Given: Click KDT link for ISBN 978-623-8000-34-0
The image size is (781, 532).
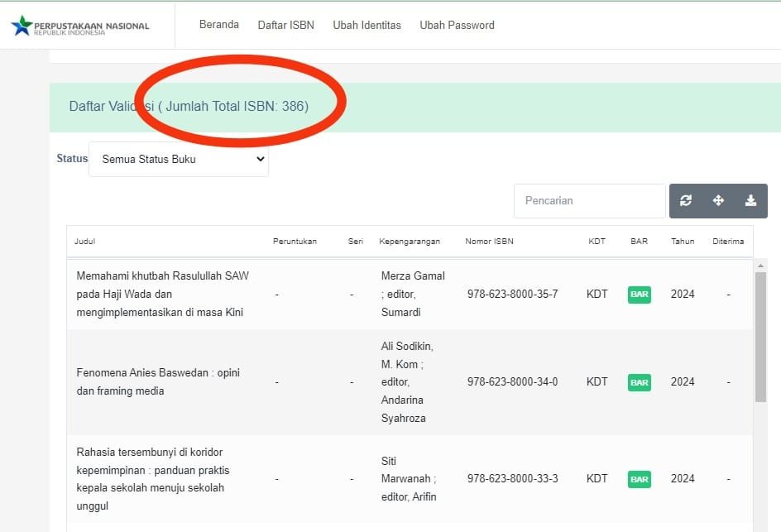Looking at the screenshot, I should coord(597,381).
